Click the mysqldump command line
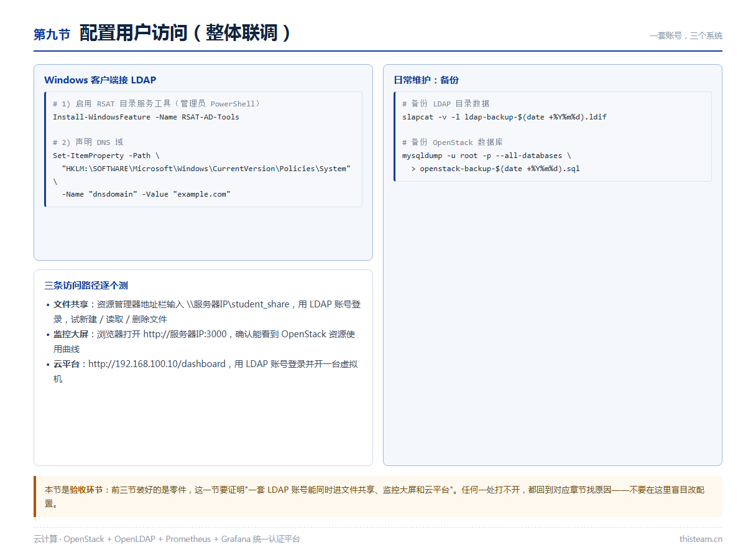The height and width of the screenshot is (560, 756). [486, 156]
